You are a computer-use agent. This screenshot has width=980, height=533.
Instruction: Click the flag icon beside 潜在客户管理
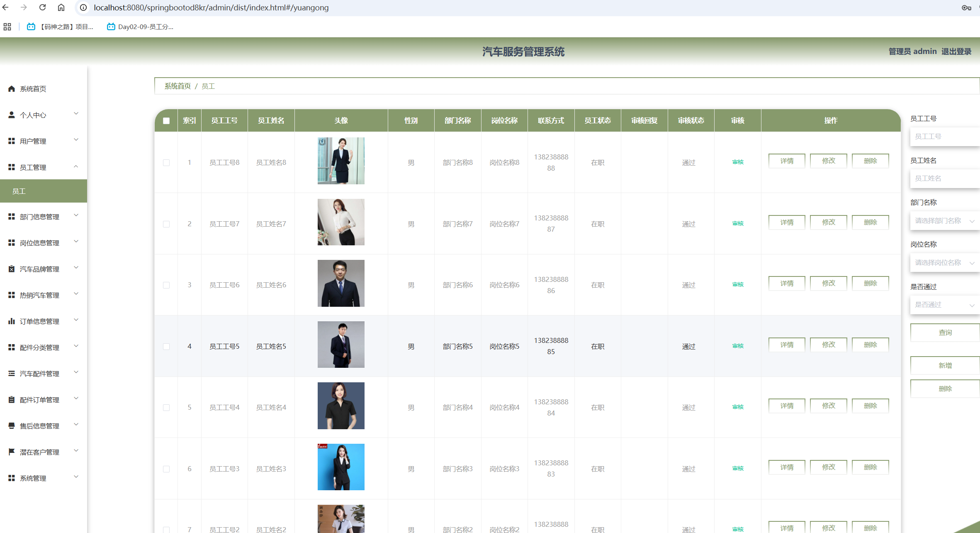point(12,452)
